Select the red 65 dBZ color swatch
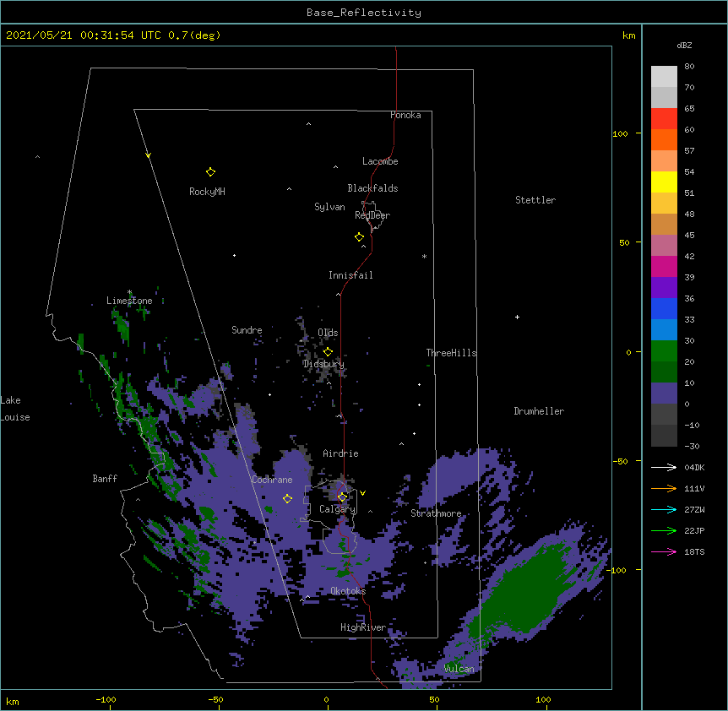The height and width of the screenshot is (711, 728). [664, 118]
